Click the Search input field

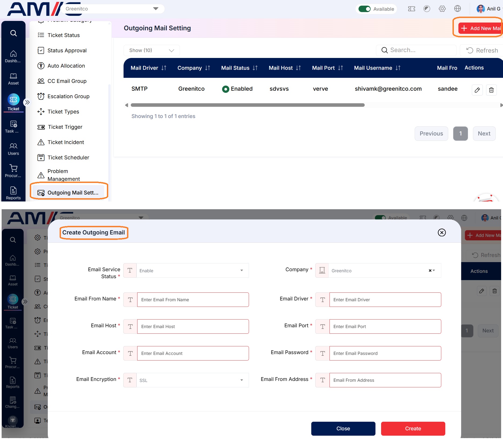coord(416,50)
